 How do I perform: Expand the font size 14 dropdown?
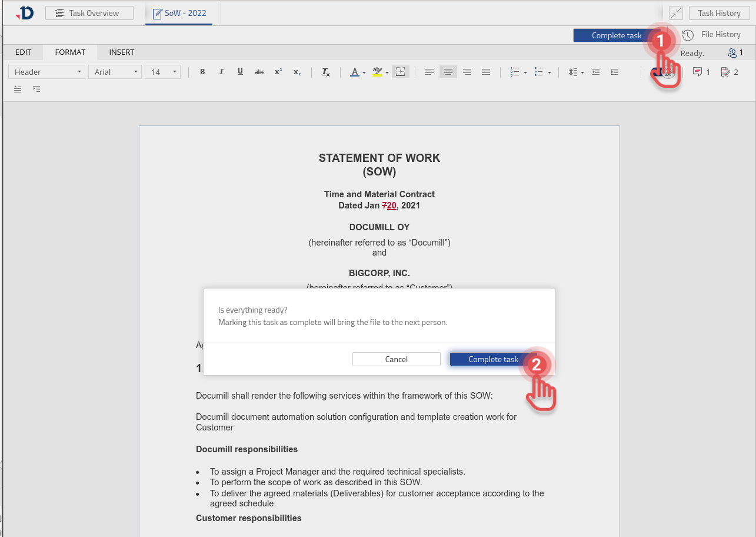point(162,72)
